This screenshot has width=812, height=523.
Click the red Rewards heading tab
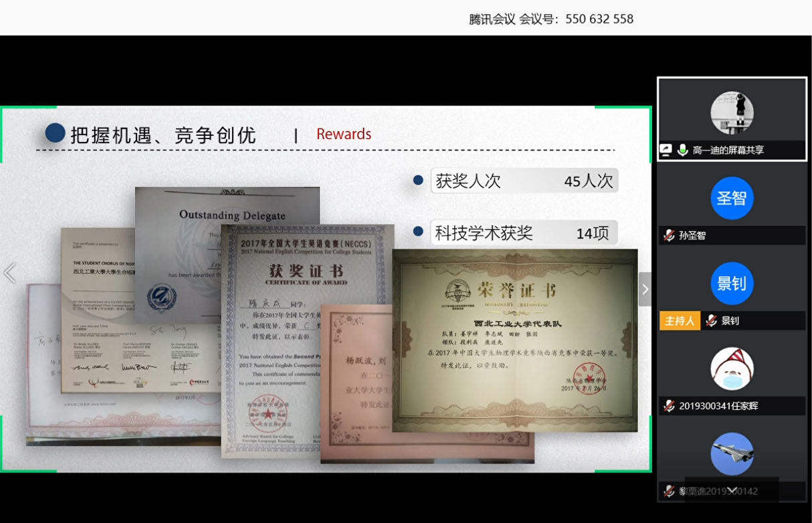click(344, 134)
